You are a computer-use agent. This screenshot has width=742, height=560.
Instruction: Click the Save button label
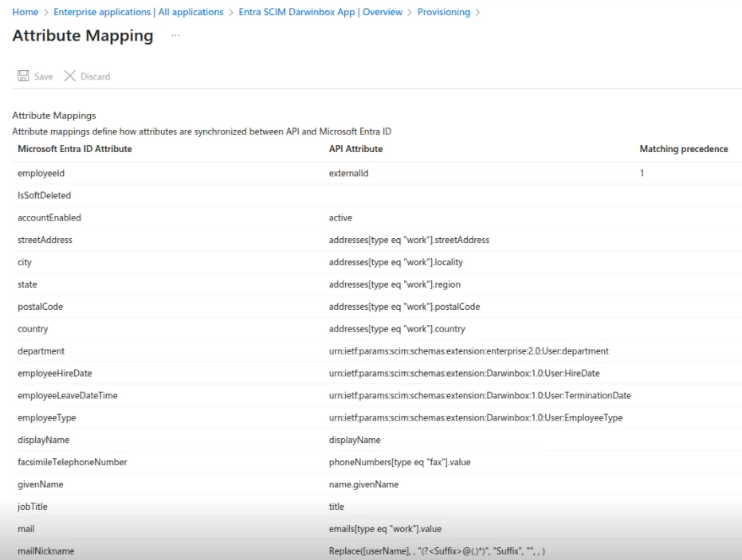44,76
